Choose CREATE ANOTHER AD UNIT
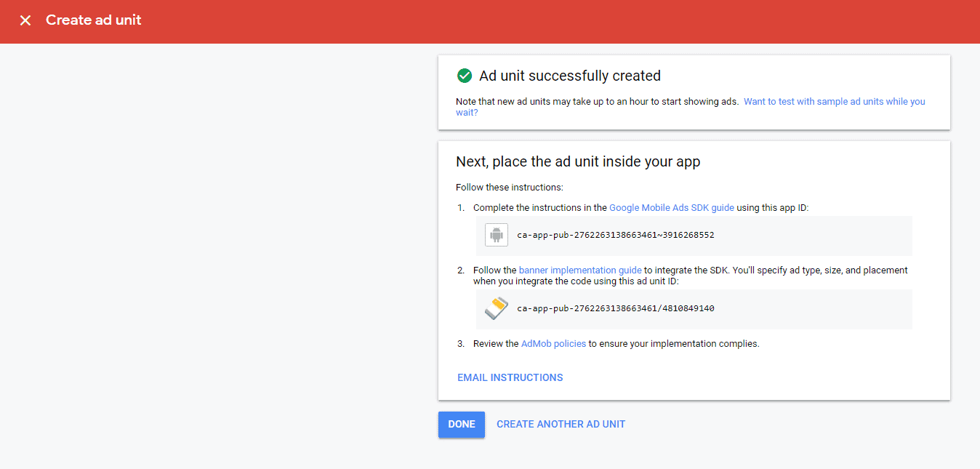The width and height of the screenshot is (980, 469). pyautogui.click(x=561, y=424)
